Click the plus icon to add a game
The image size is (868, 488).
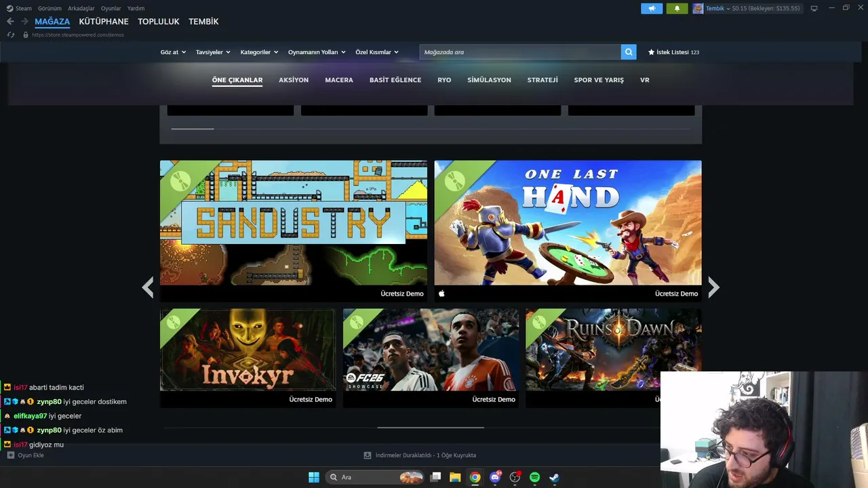(x=10, y=455)
